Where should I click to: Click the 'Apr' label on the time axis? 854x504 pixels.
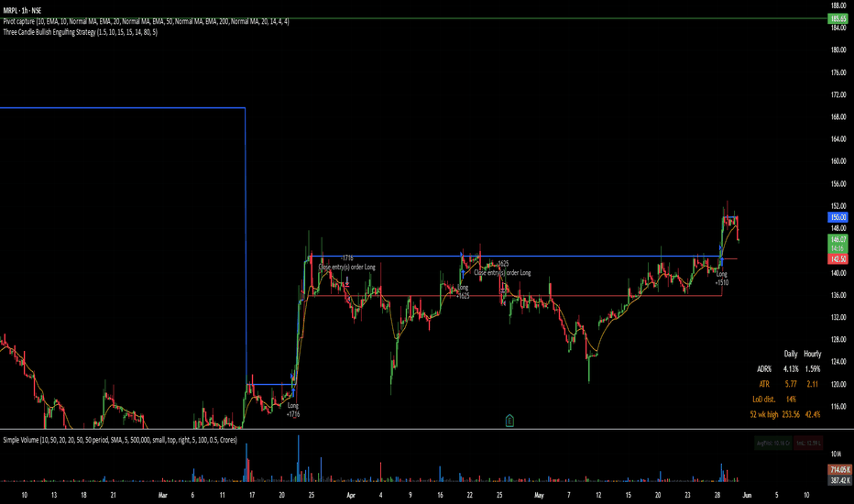coord(351,495)
